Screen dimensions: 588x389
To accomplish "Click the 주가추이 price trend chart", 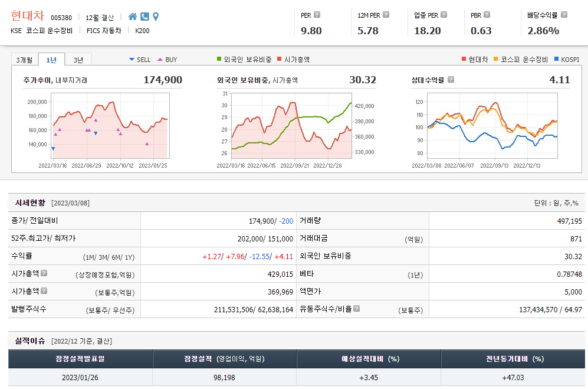I will 110,126.
